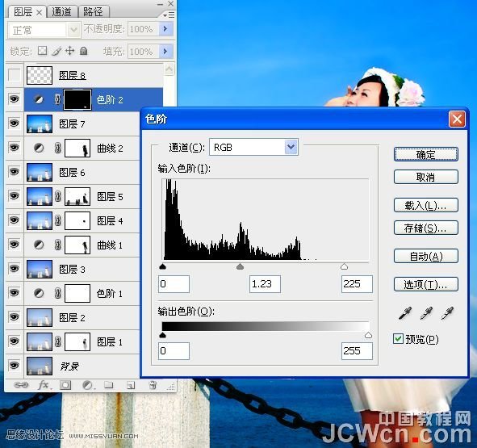
Task: Click the 取消 button
Action: [x=426, y=177]
